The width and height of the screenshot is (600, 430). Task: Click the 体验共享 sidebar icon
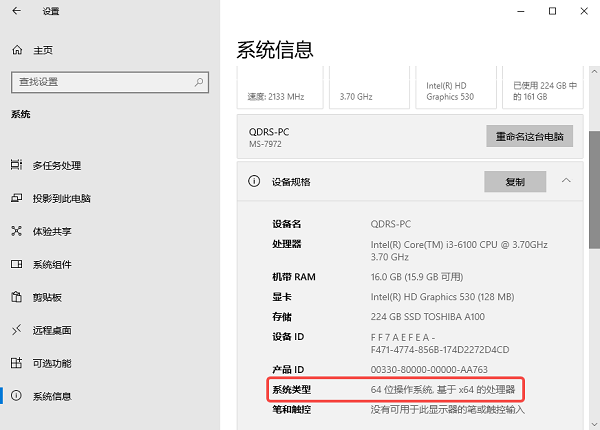point(16,231)
